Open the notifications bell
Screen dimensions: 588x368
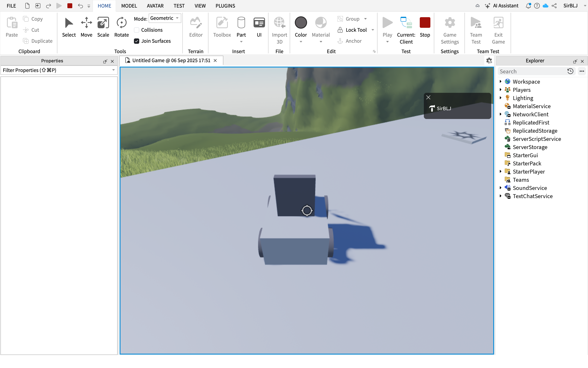pos(528,6)
